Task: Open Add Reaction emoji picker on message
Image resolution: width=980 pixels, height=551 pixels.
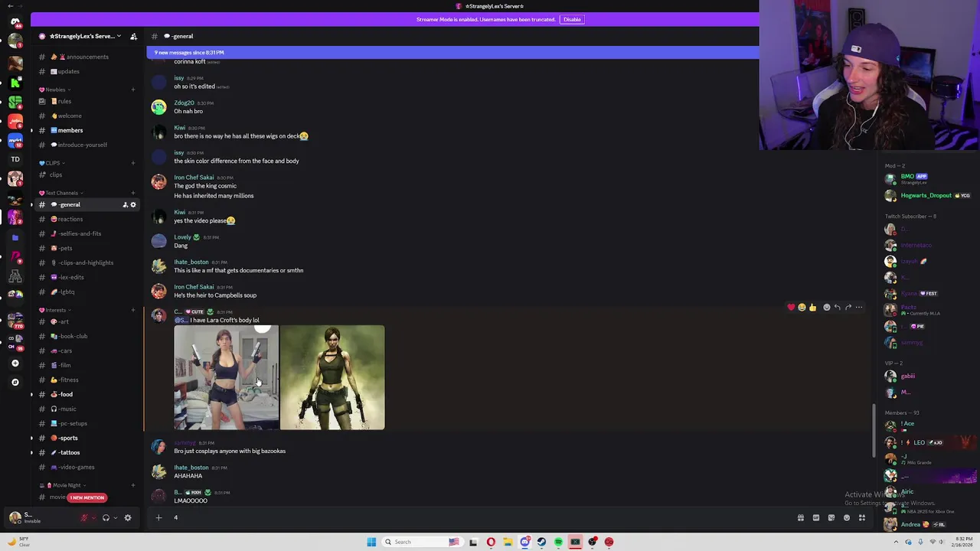Action: [x=826, y=307]
